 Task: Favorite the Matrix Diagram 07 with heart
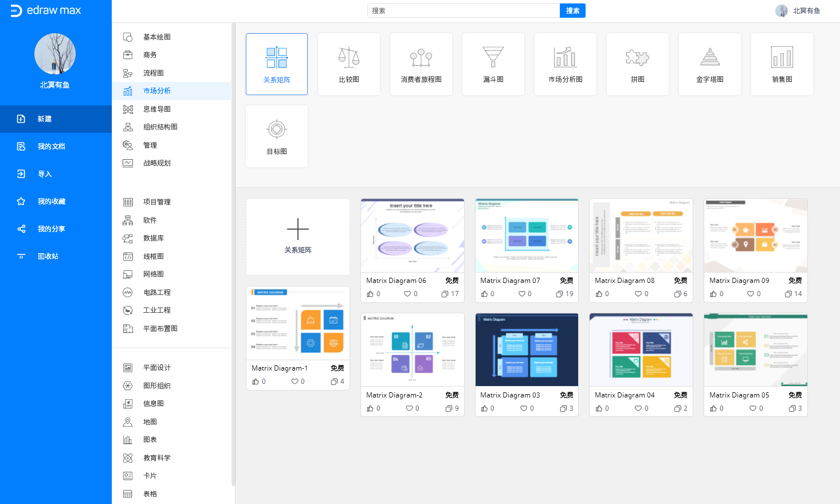[x=522, y=294]
